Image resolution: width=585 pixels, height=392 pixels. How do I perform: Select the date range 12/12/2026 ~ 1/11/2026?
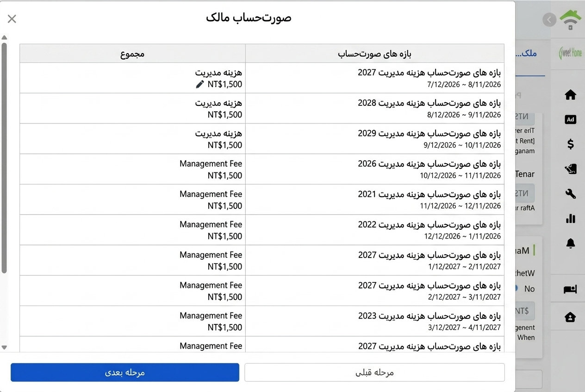(462, 236)
